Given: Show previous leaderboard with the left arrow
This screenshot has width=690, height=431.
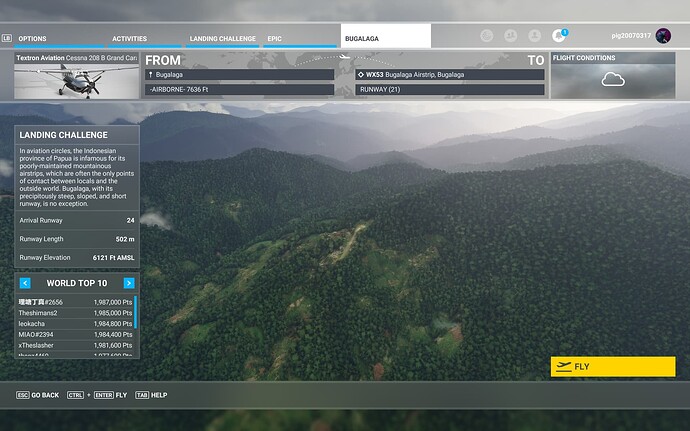Looking at the screenshot, I should coord(25,283).
